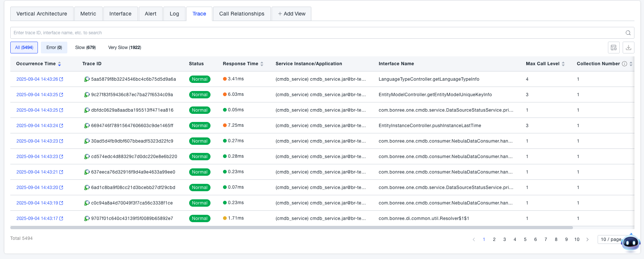Click the download export icon

(629, 48)
